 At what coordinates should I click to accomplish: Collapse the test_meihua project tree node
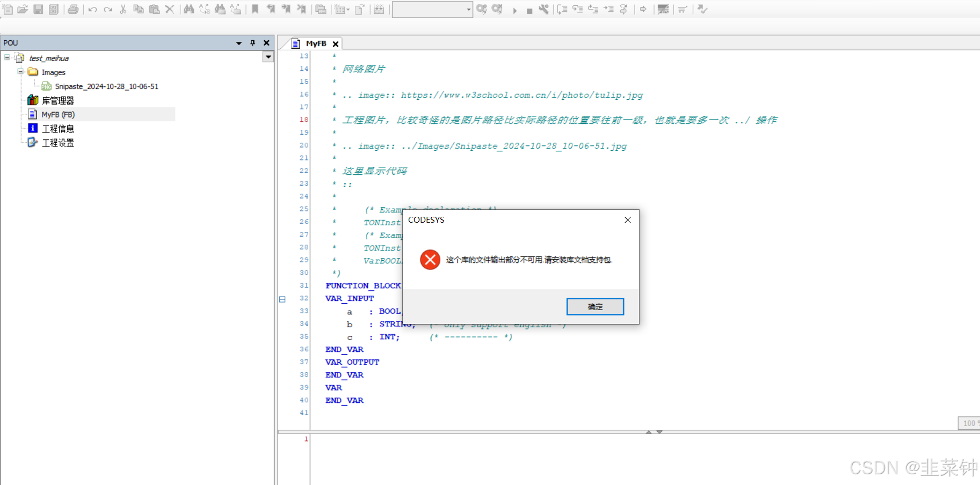(6, 58)
